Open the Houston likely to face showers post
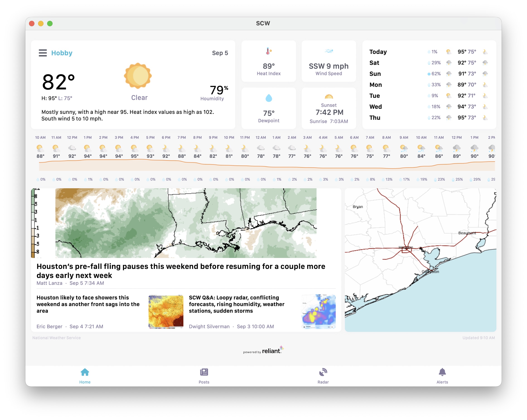Image resolution: width=527 pixels, height=420 pixels. (88, 304)
